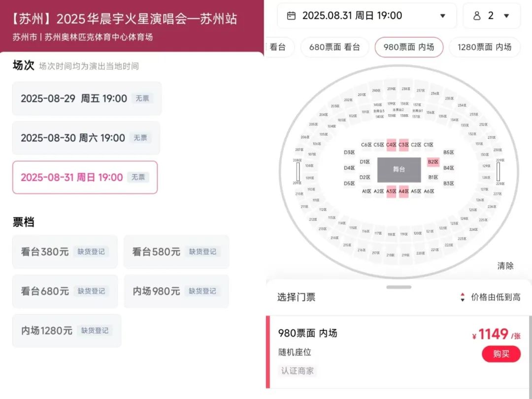Expand the ticket quantity dropdown arrow
532x399 pixels.
[x=506, y=16]
